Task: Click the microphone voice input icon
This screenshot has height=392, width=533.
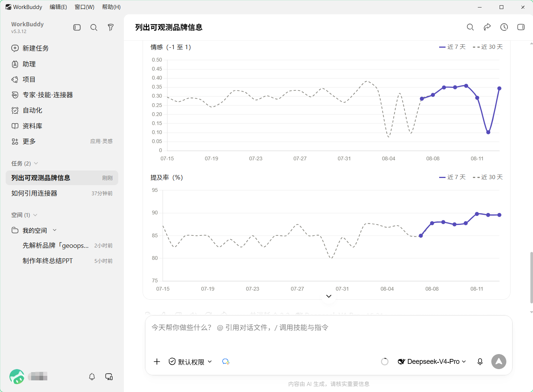Action: (480, 362)
